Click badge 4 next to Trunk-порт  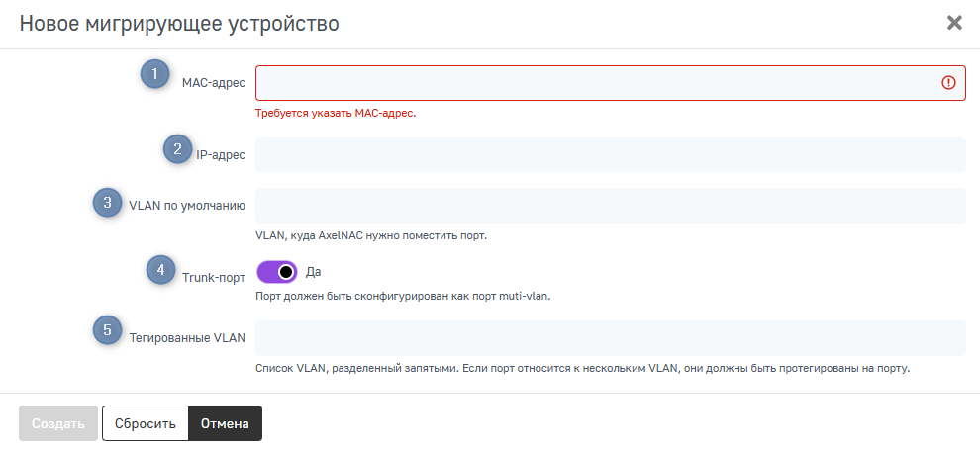[x=160, y=270]
